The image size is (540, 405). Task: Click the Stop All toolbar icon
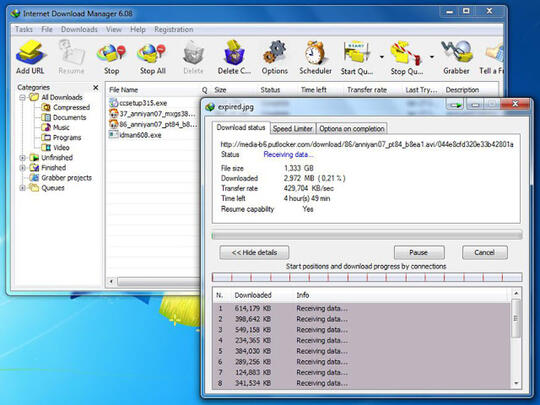click(153, 57)
